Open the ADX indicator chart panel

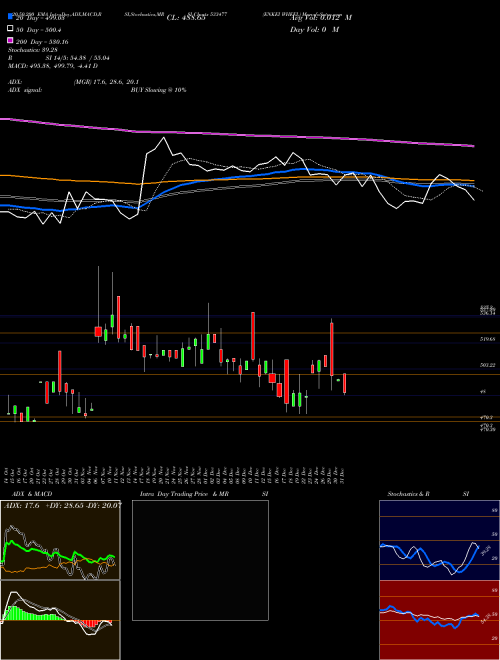point(60,540)
